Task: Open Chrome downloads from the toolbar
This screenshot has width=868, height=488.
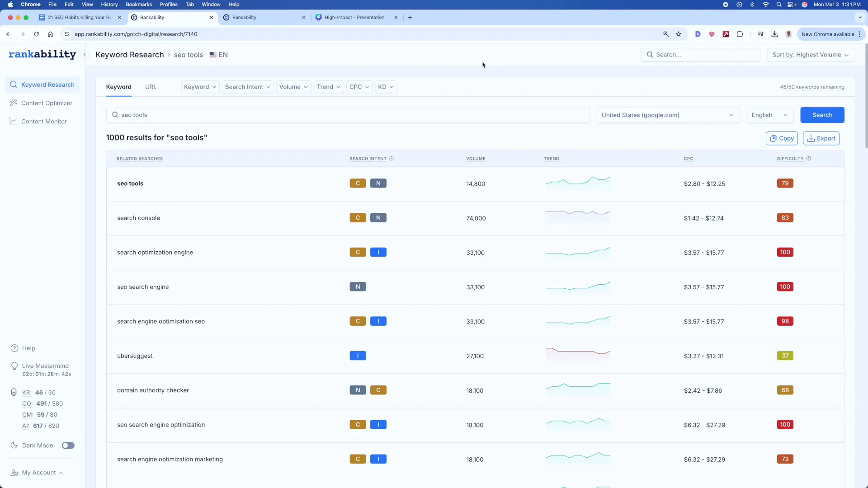Action: [x=775, y=34]
